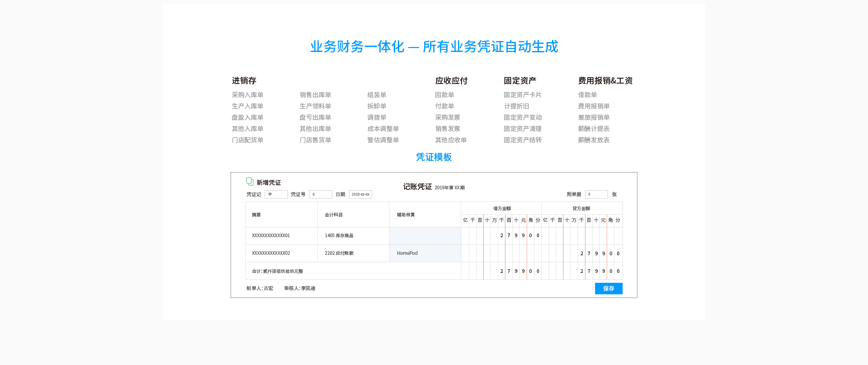Click 生产入库单 link
Viewport: 868px width, 365px height.
pyautogui.click(x=247, y=106)
